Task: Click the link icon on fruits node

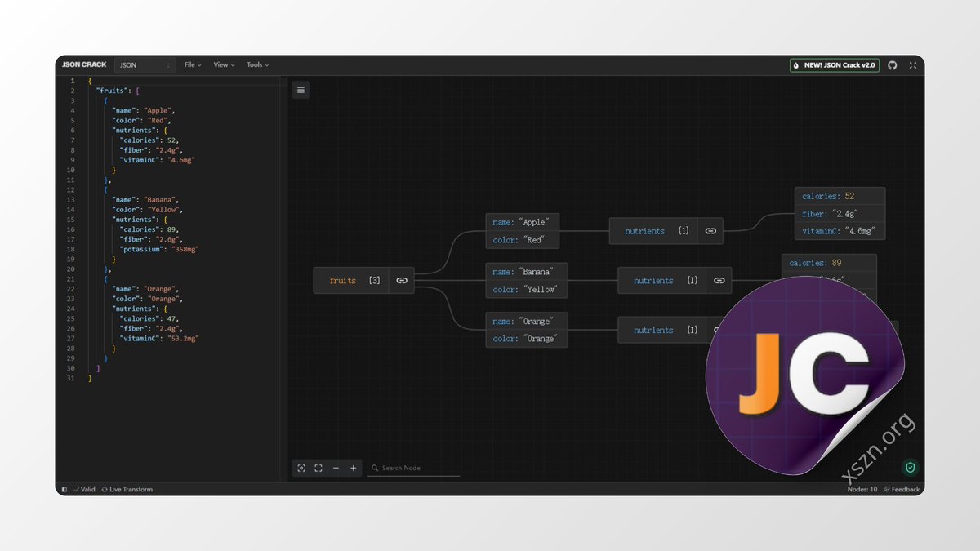Action: click(402, 280)
